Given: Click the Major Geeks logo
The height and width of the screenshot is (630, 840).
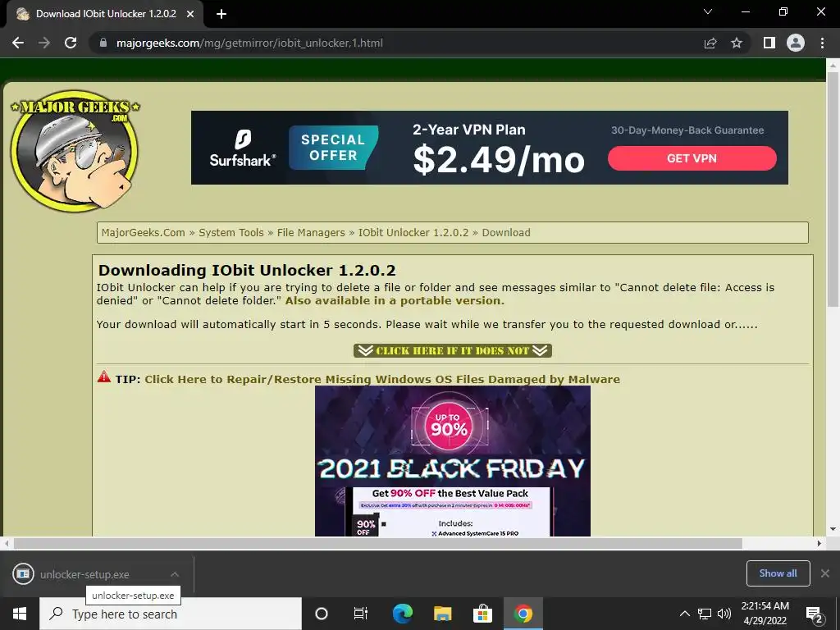Looking at the screenshot, I should coord(75,151).
